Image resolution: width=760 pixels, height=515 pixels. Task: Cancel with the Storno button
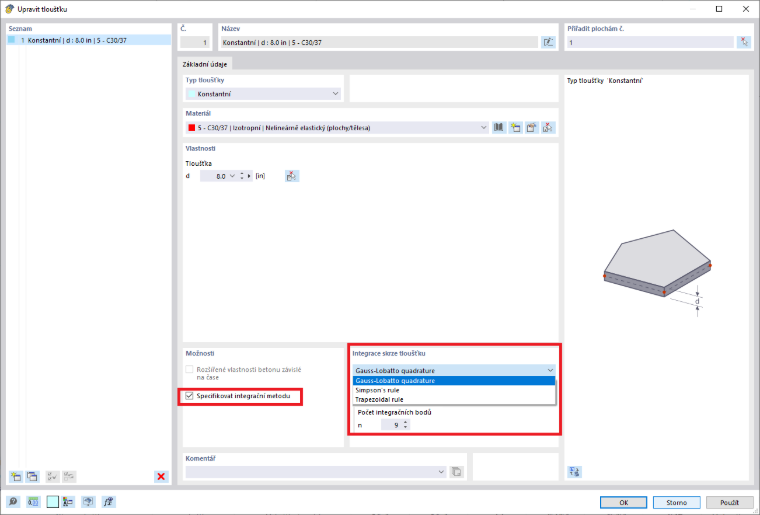676,502
